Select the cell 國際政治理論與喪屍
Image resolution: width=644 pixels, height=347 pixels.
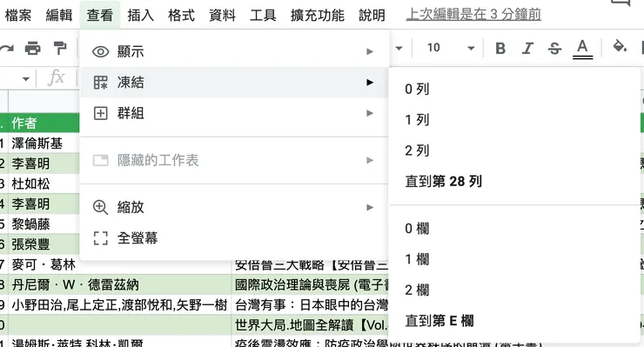point(311,284)
